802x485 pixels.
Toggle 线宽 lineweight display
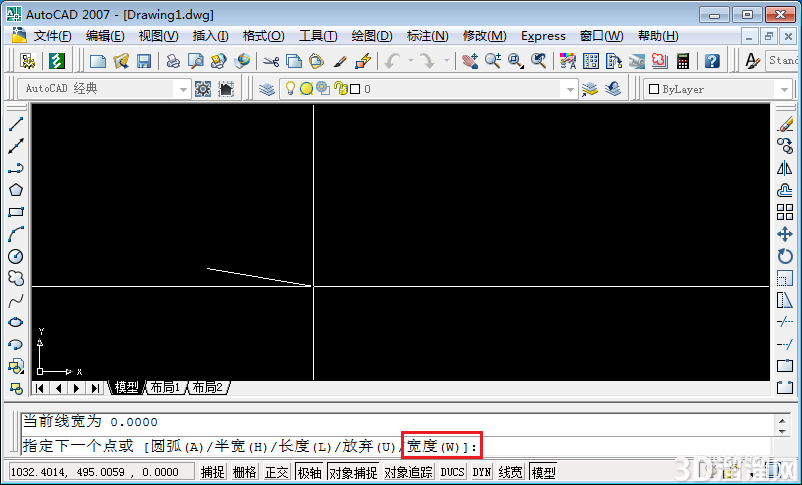tap(510, 472)
